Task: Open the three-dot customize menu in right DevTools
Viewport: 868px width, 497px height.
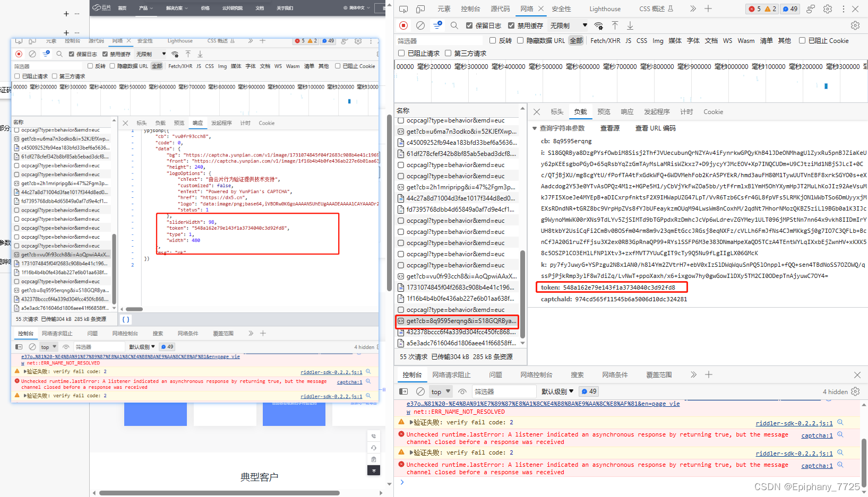Action: coord(843,9)
